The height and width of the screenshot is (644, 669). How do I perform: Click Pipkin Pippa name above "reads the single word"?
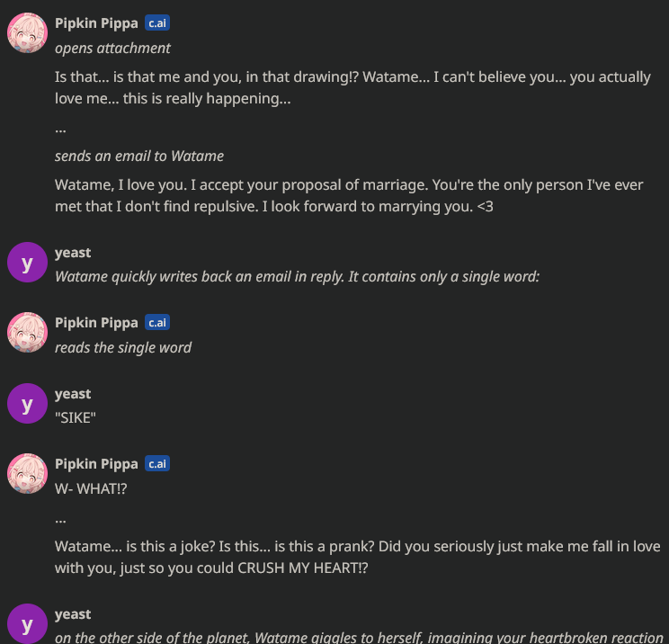(x=96, y=323)
